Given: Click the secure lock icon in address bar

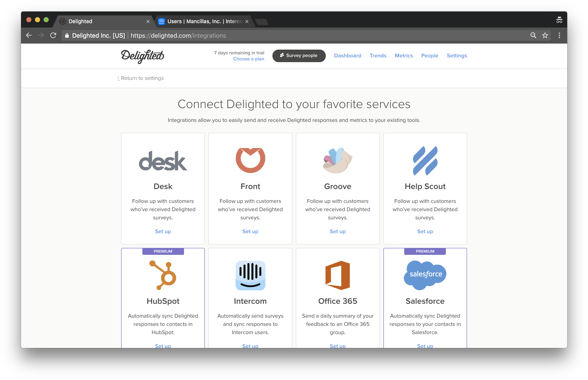Looking at the screenshot, I should (x=67, y=35).
